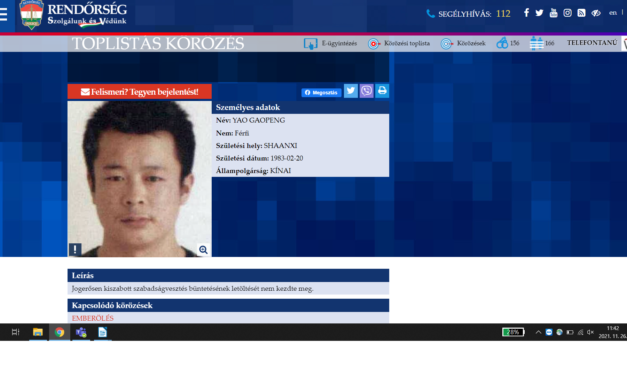Print the page with printer icon

tap(382, 91)
